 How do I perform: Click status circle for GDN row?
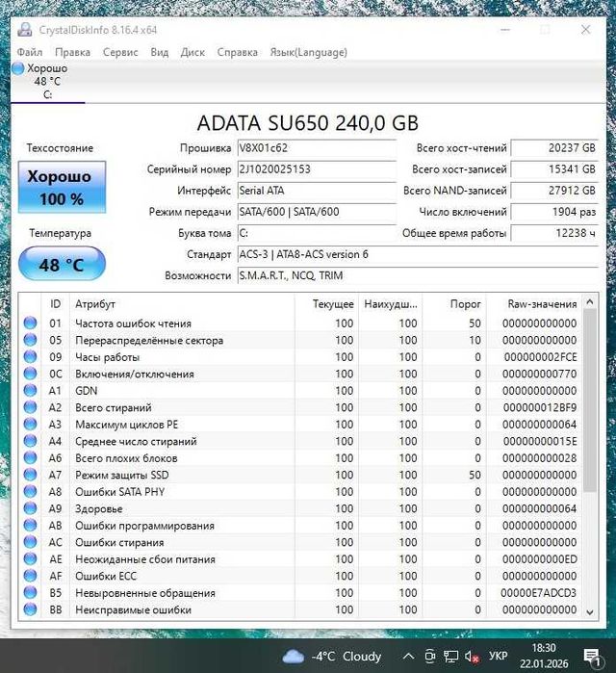tap(30, 390)
